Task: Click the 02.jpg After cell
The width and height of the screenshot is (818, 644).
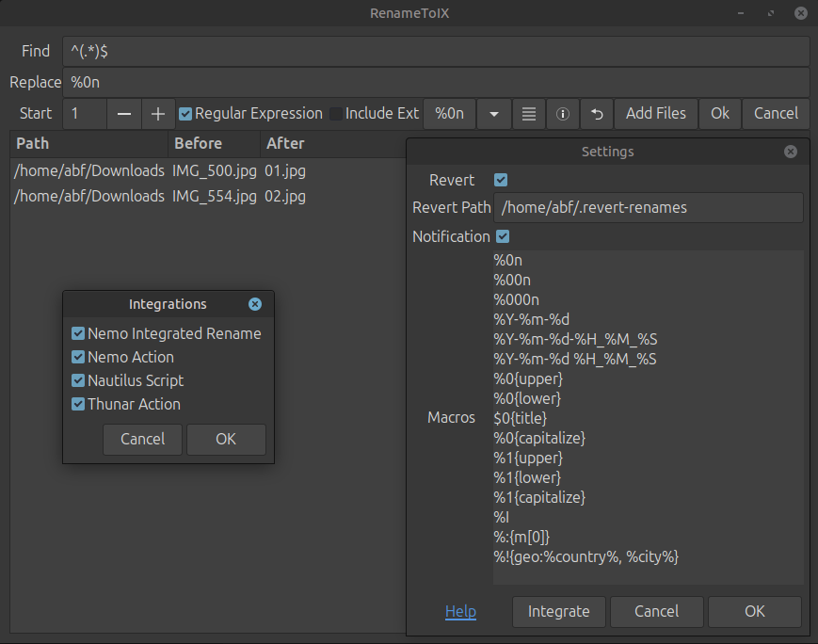Action: (285, 196)
